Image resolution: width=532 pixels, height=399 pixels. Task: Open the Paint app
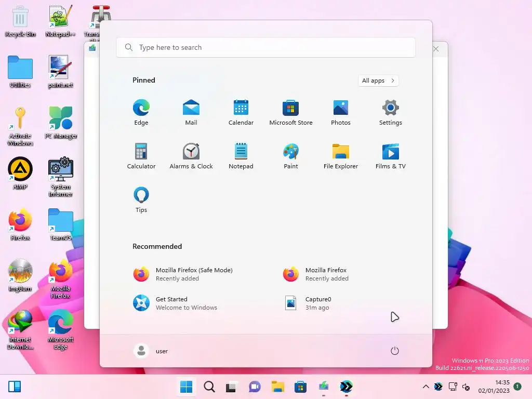point(291,156)
